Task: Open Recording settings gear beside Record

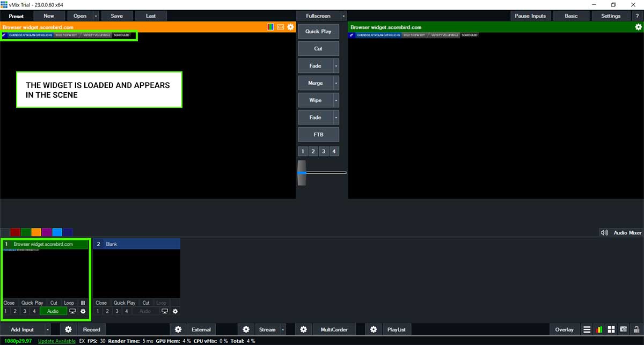Action: tap(68, 329)
